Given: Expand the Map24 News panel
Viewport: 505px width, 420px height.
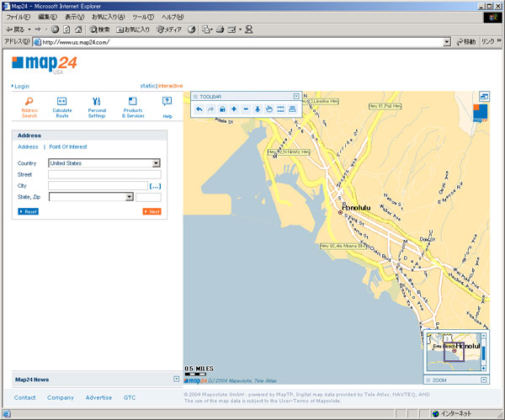Looking at the screenshot, I should pyautogui.click(x=176, y=379).
